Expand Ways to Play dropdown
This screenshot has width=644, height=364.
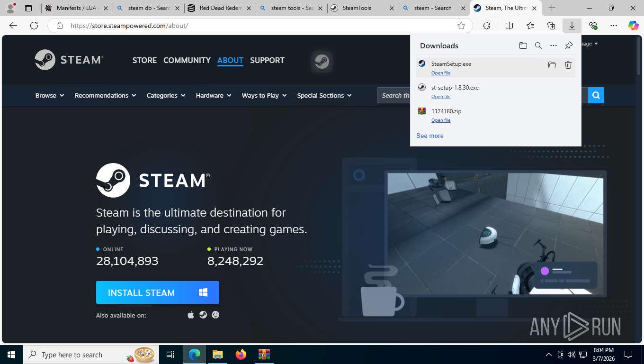coord(264,95)
